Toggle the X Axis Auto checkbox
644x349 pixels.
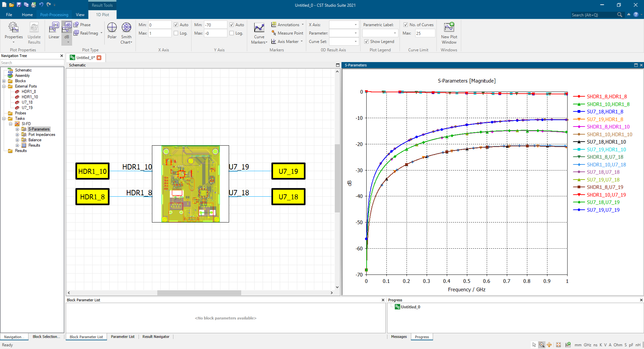point(176,25)
